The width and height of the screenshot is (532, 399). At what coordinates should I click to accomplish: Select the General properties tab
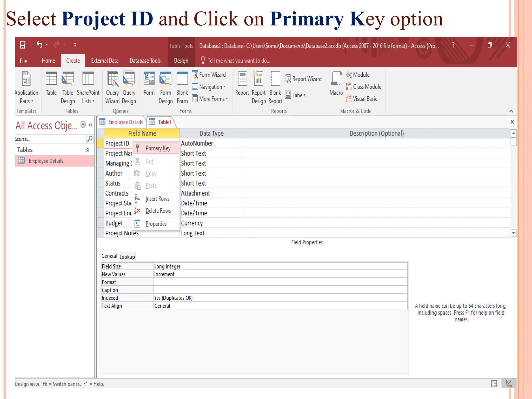click(x=109, y=256)
